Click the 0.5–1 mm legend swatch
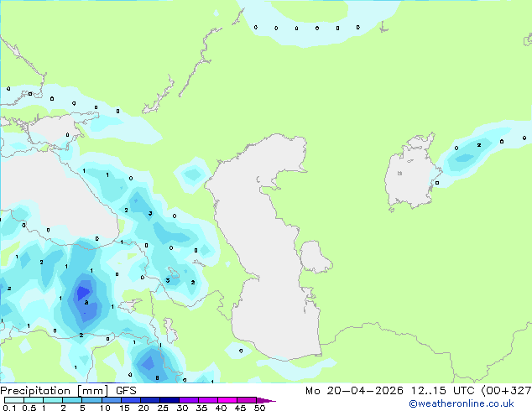Image resolution: width=532 pixels, height=411 pixels. [x=34, y=400]
